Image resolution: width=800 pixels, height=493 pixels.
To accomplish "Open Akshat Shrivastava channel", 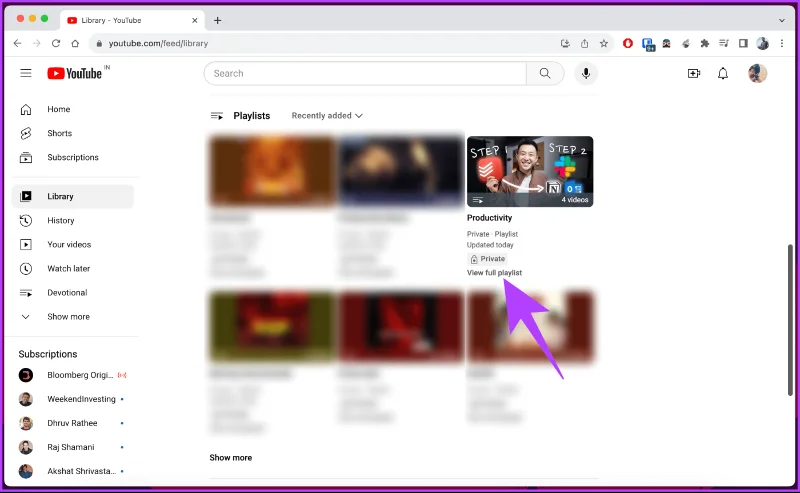I will pos(73,471).
